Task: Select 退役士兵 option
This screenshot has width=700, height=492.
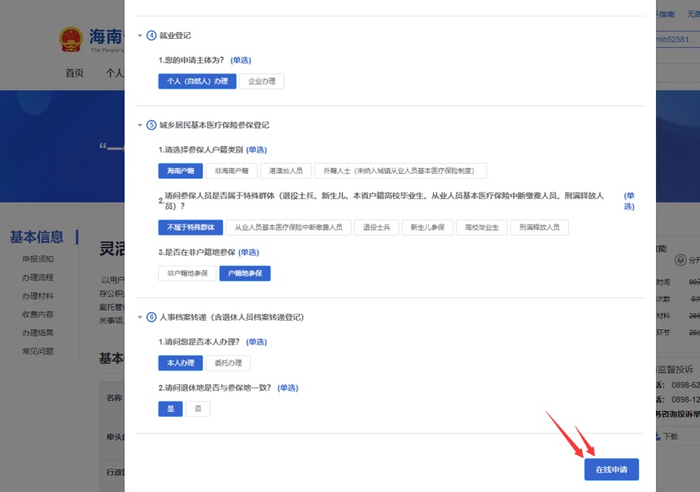Action: [x=376, y=227]
